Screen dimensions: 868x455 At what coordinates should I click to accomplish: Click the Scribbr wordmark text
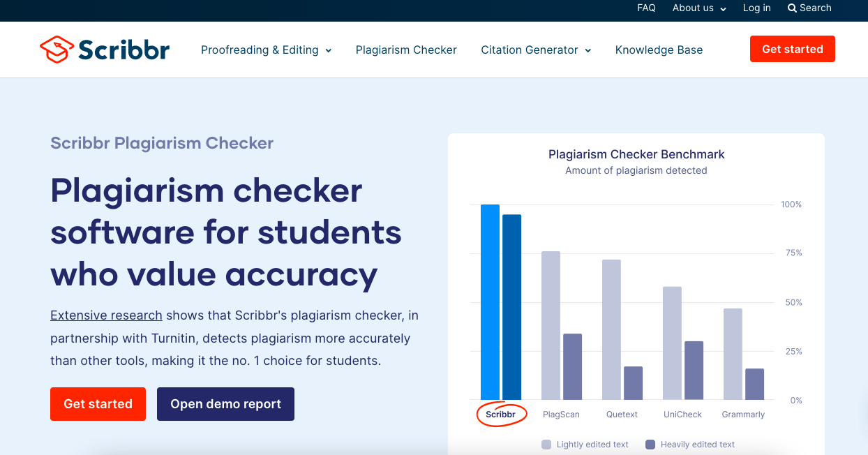click(x=124, y=50)
